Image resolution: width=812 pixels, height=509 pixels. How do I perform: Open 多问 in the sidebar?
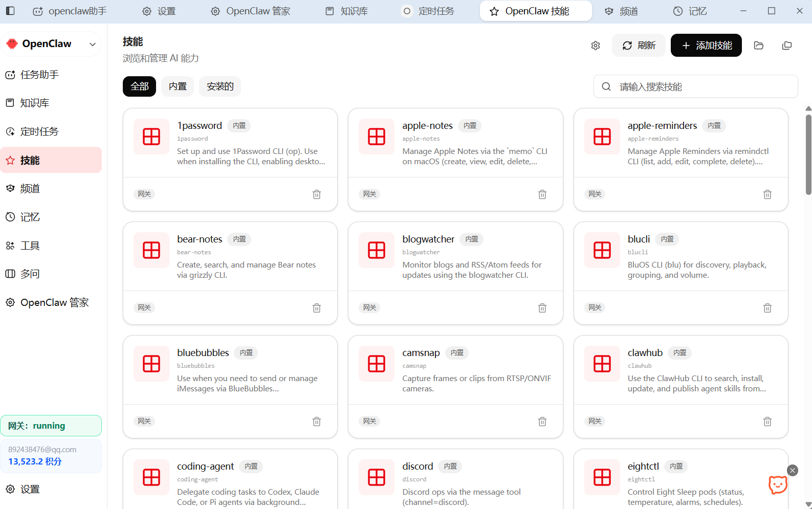(51, 274)
